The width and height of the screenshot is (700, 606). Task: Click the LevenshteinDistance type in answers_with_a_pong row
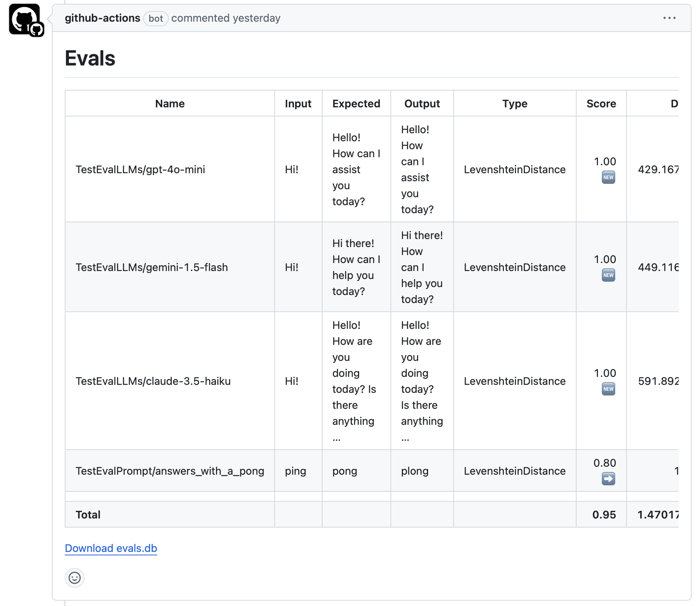tap(515, 471)
